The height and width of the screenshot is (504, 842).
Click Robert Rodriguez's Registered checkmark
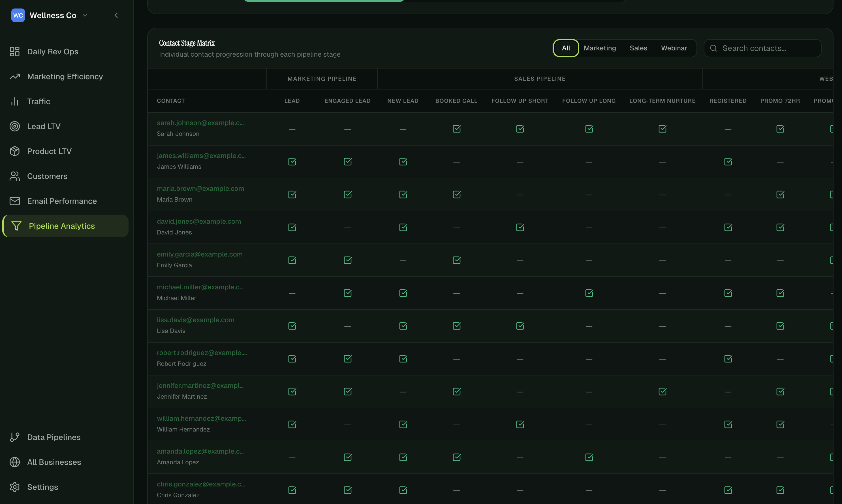point(728,359)
